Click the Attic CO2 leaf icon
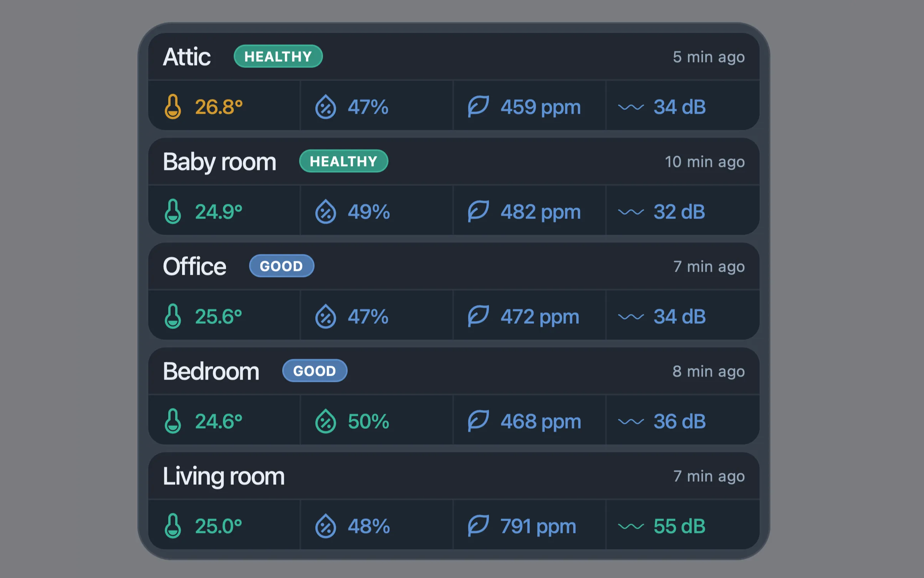 pyautogui.click(x=478, y=107)
